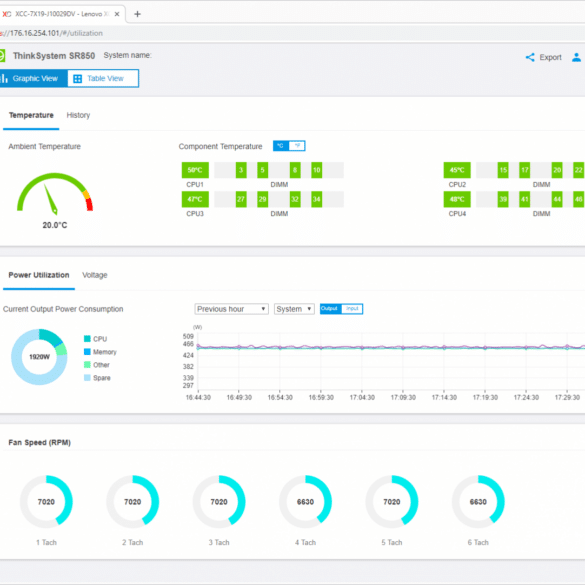Click the 20.0°C ambient reading
The image size is (585, 585).
pyautogui.click(x=55, y=225)
